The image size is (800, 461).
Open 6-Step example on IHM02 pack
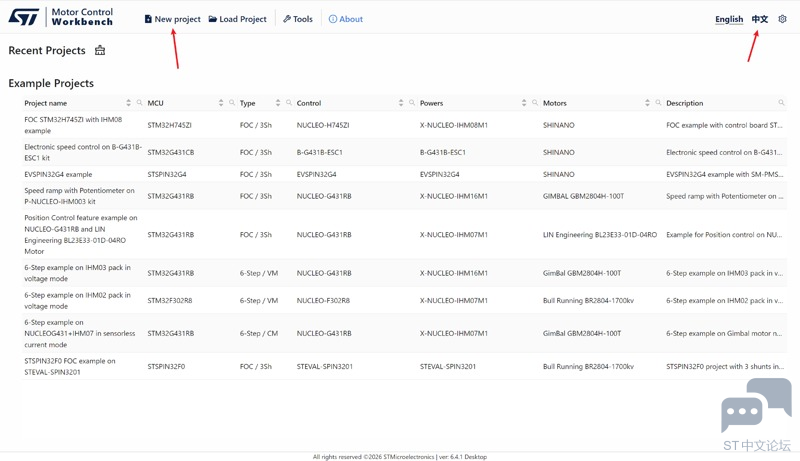tap(78, 300)
